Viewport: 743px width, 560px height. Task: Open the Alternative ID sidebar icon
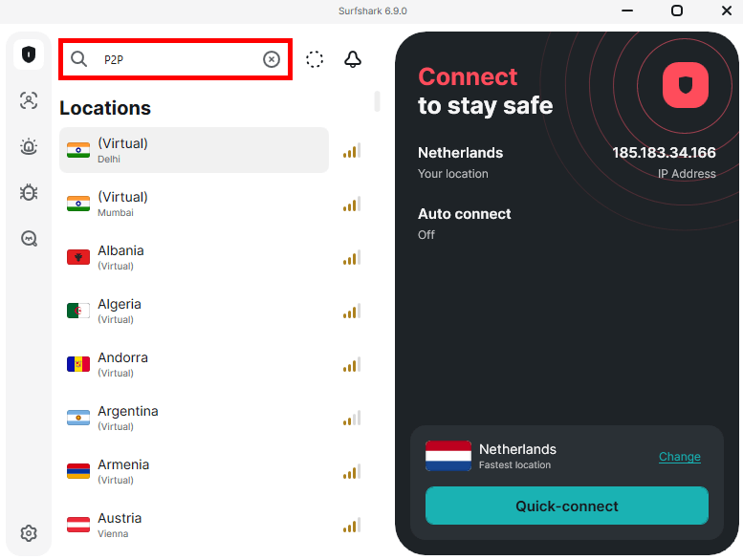29,100
